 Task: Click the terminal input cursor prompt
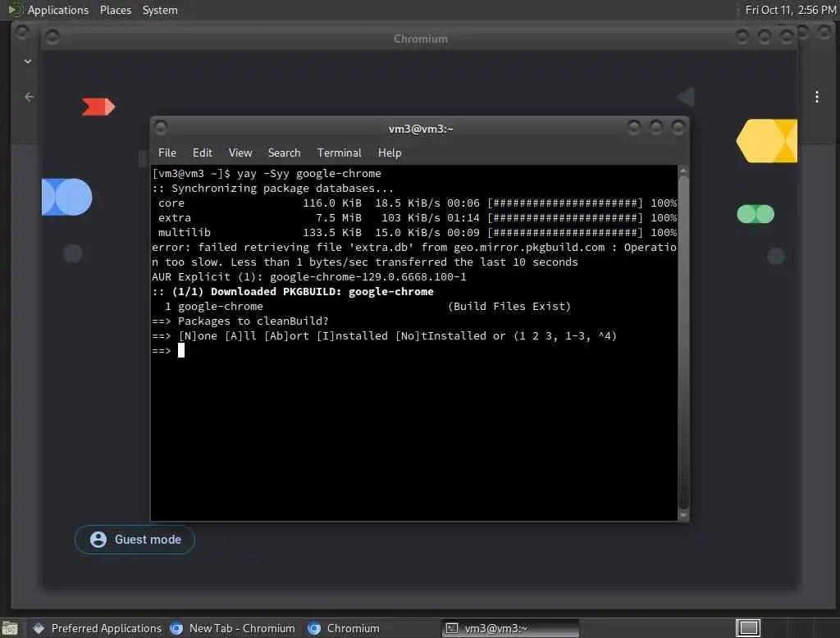181,350
